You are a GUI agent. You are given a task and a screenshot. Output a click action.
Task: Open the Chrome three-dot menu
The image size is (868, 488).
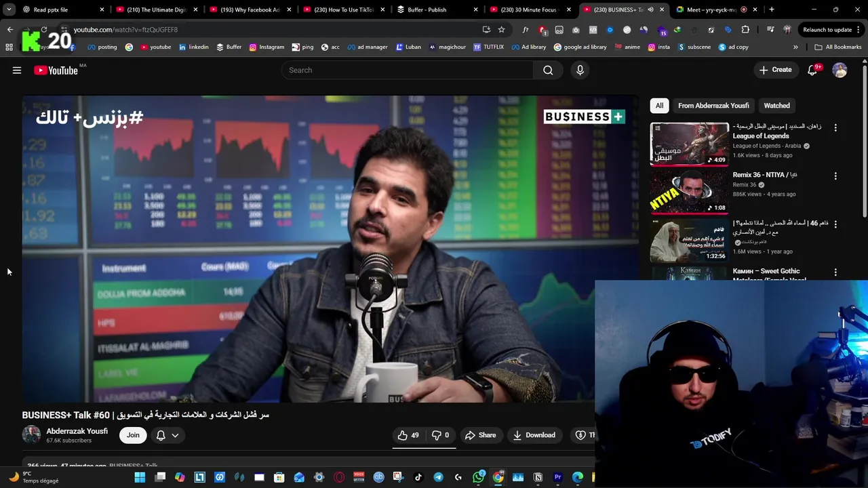coord(859,29)
